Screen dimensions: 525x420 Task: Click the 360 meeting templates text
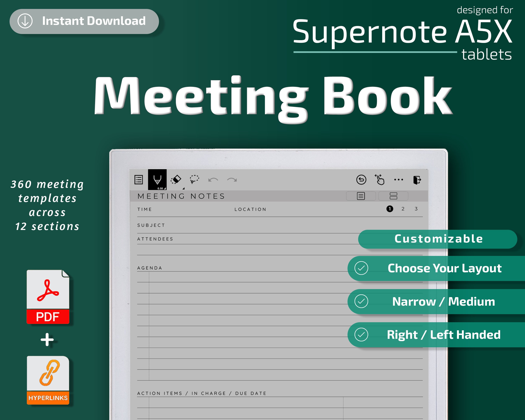[x=47, y=205]
